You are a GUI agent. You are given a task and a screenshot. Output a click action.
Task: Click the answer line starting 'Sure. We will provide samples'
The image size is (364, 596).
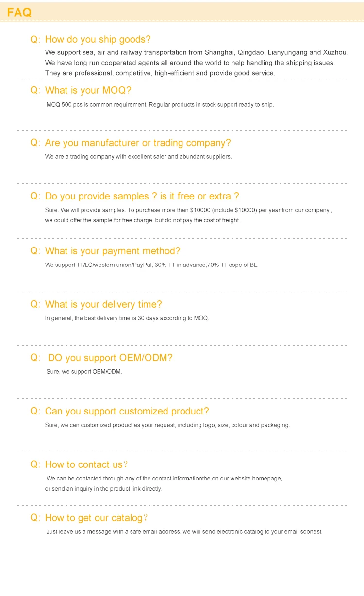(x=188, y=211)
